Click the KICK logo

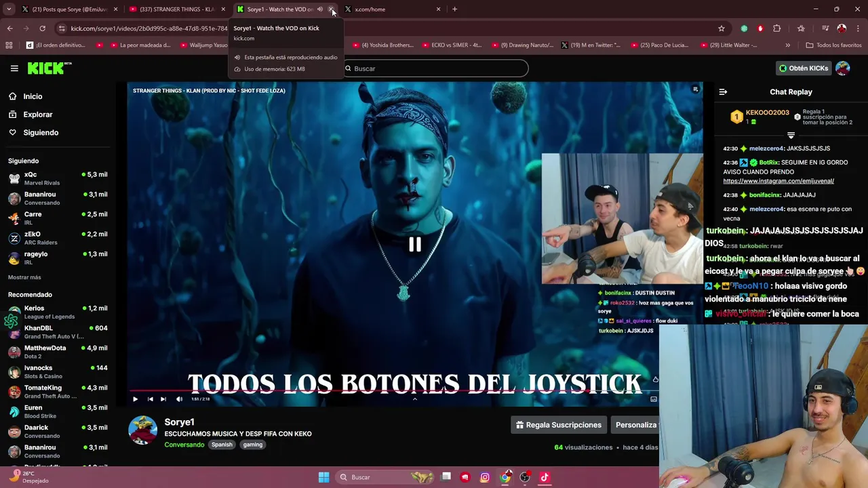[x=49, y=68]
